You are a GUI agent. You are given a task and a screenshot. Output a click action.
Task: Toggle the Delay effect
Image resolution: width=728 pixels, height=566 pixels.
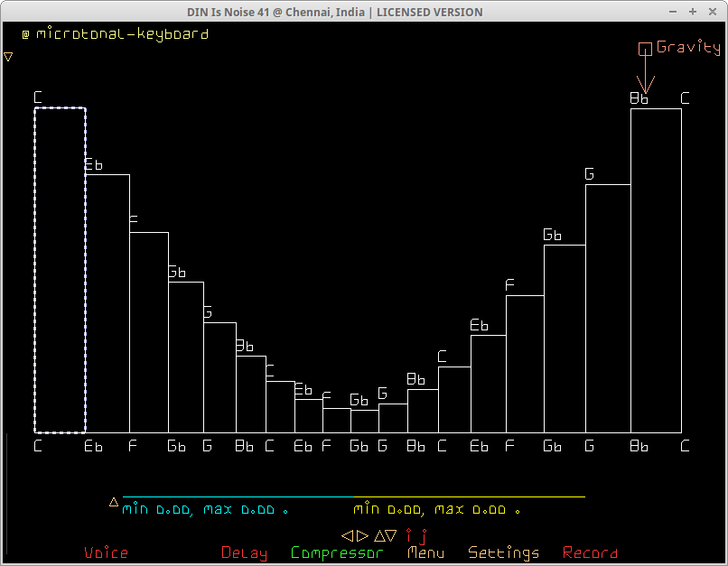pos(244,552)
